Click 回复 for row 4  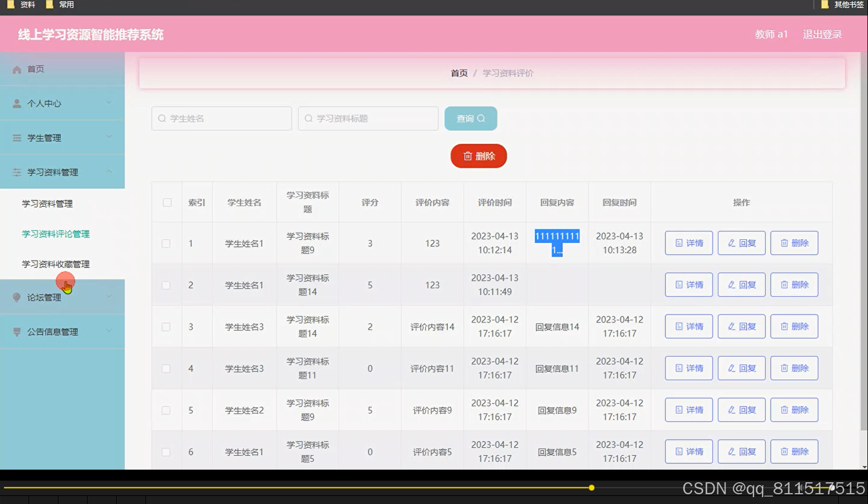741,368
